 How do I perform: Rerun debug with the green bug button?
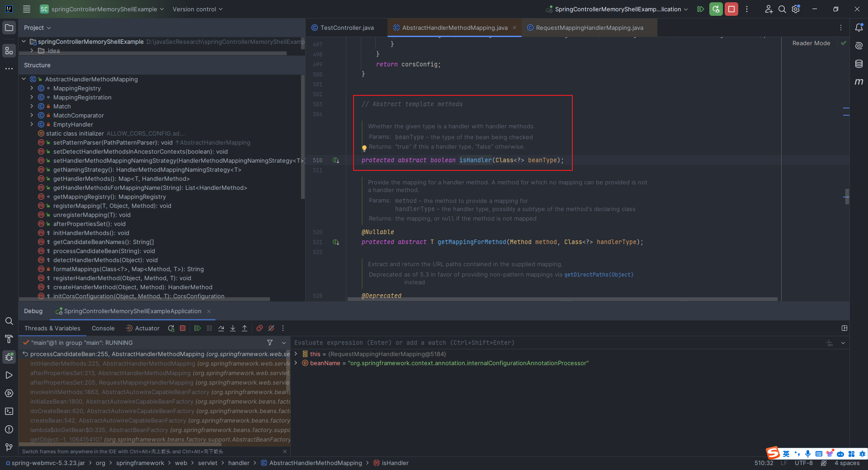[x=716, y=9]
